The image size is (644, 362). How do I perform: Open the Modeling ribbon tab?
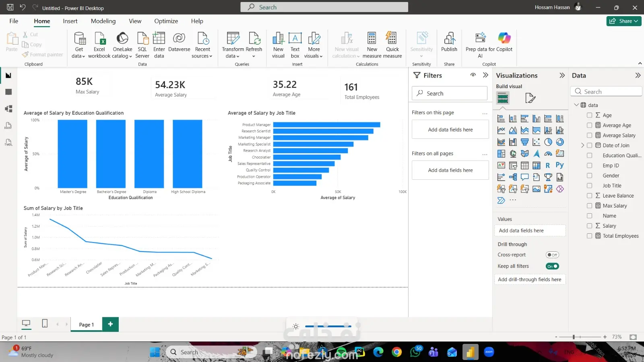[103, 21]
